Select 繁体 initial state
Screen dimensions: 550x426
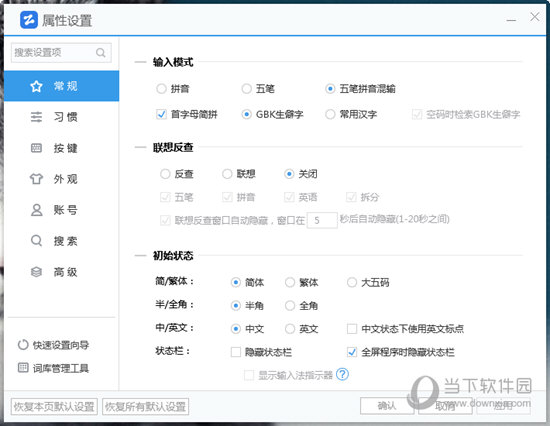(290, 282)
